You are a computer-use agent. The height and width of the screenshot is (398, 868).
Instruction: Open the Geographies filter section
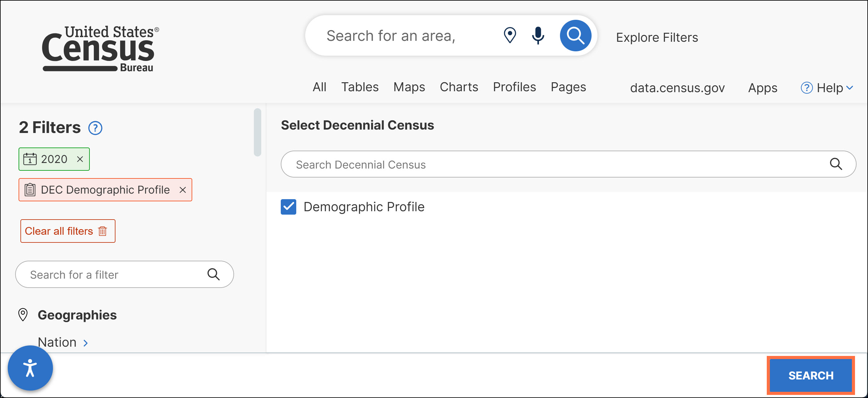77,315
